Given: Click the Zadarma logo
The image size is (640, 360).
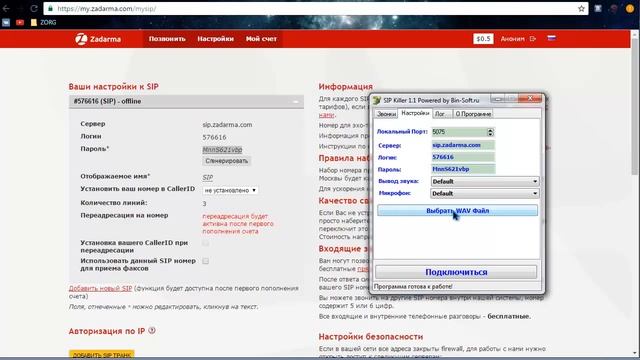Looking at the screenshot, I should click(98, 39).
